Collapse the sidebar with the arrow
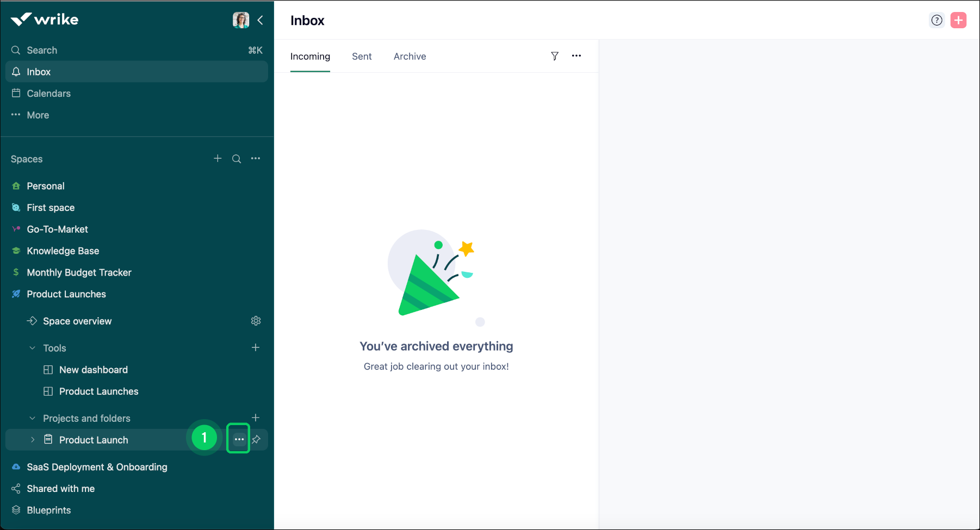Viewport: 980px width, 530px height. pyautogui.click(x=260, y=20)
